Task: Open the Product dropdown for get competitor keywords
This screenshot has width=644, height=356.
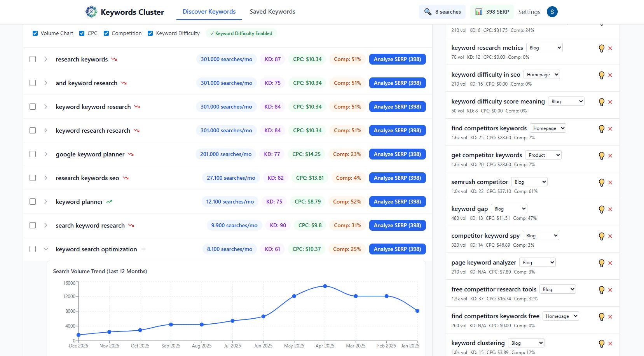Action: pos(543,154)
